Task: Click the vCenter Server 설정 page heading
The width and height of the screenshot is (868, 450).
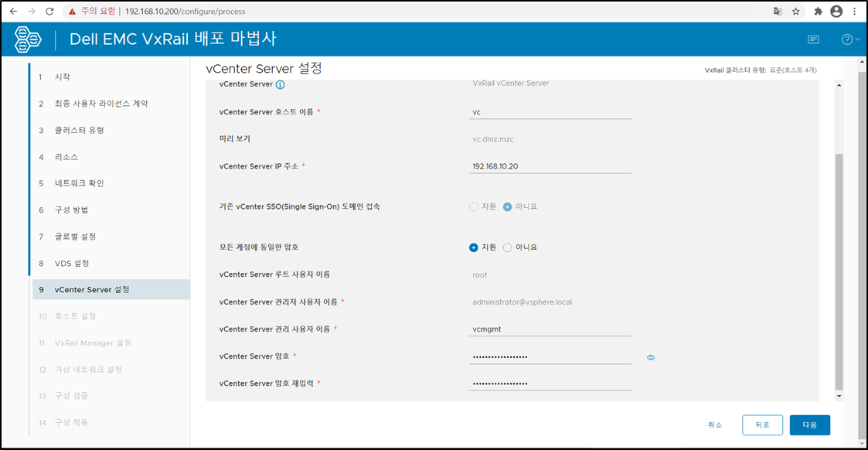Action: point(264,69)
